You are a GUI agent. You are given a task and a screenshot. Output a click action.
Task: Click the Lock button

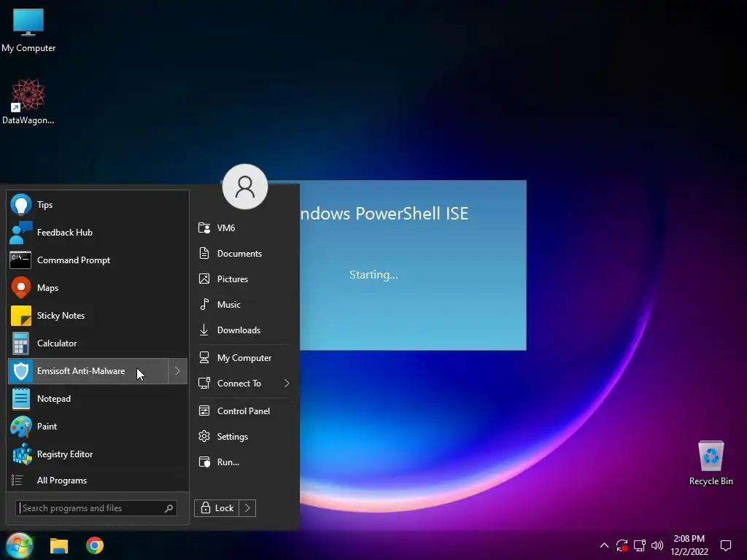click(217, 508)
